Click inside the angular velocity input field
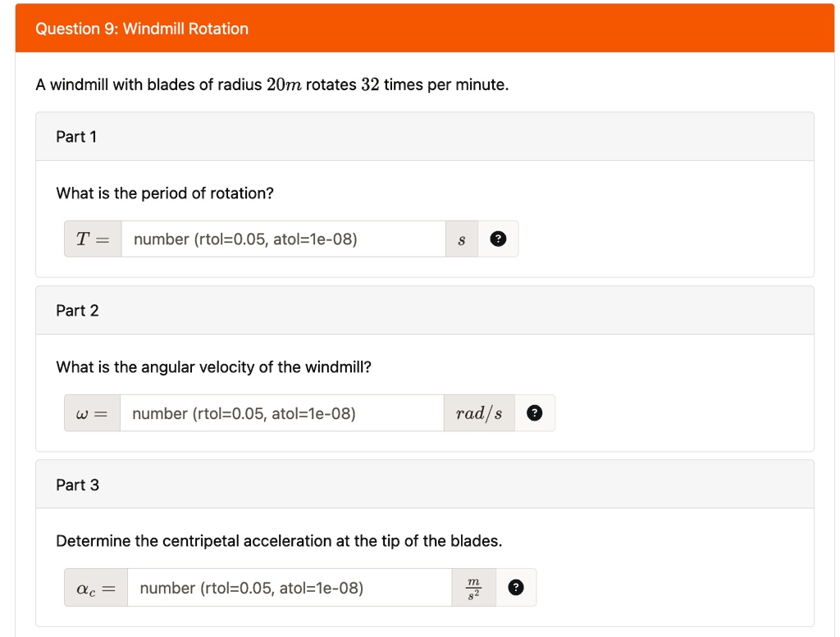 (279, 412)
